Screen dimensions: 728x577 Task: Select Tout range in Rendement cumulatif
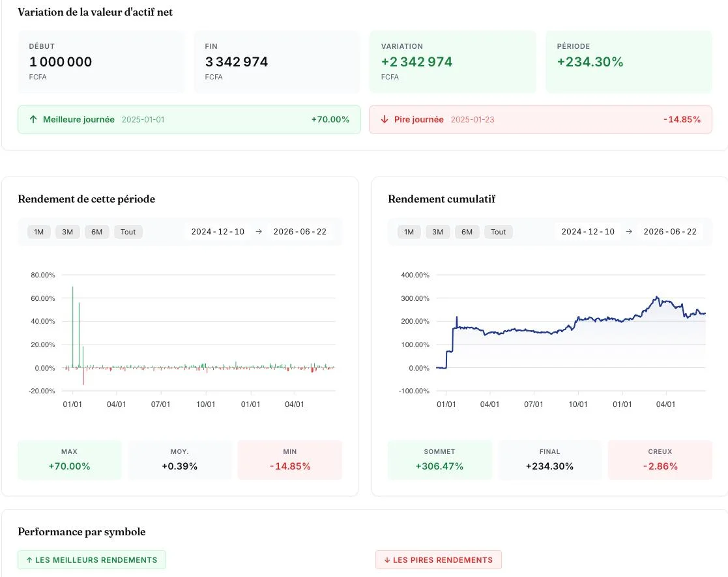pos(498,232)
